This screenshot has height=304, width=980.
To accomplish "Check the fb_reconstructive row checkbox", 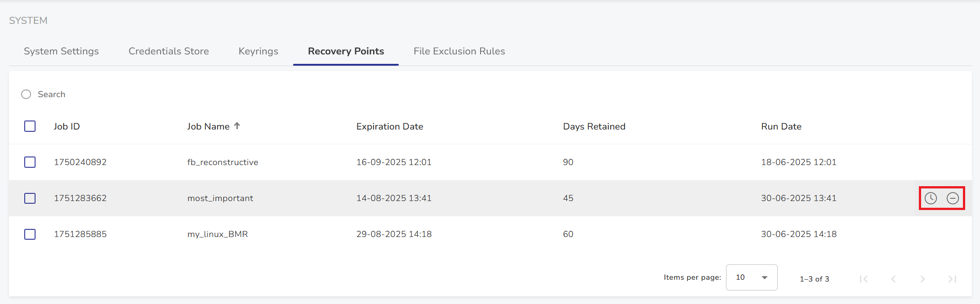I will coord(30,162).
